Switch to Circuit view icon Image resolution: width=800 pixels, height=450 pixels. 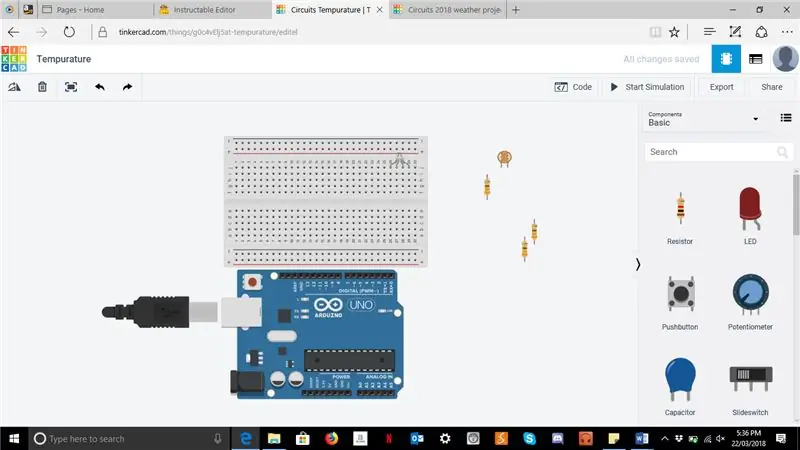726,59
